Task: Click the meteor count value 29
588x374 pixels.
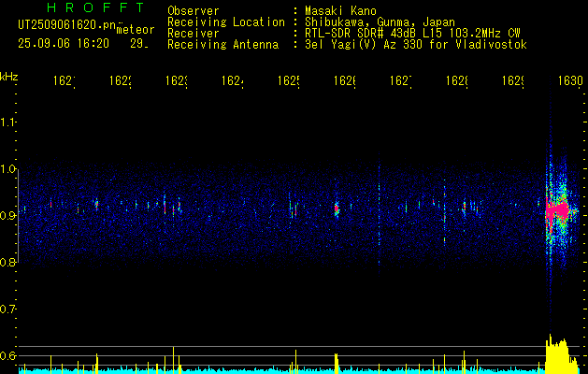Action: 139,44
